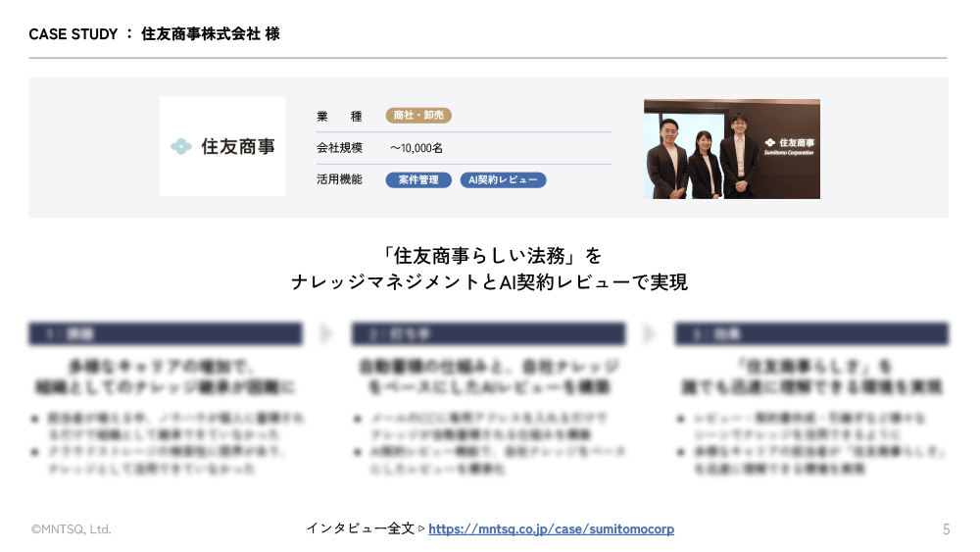
Task: Click the AI契約レビュー feature tag
Action: (x=503, y=180)
